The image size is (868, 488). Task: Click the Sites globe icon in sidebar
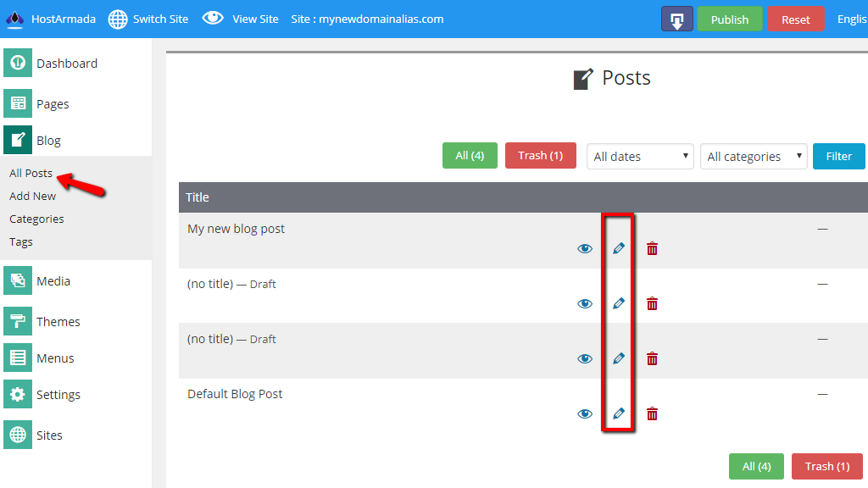(x=18, y=435)
